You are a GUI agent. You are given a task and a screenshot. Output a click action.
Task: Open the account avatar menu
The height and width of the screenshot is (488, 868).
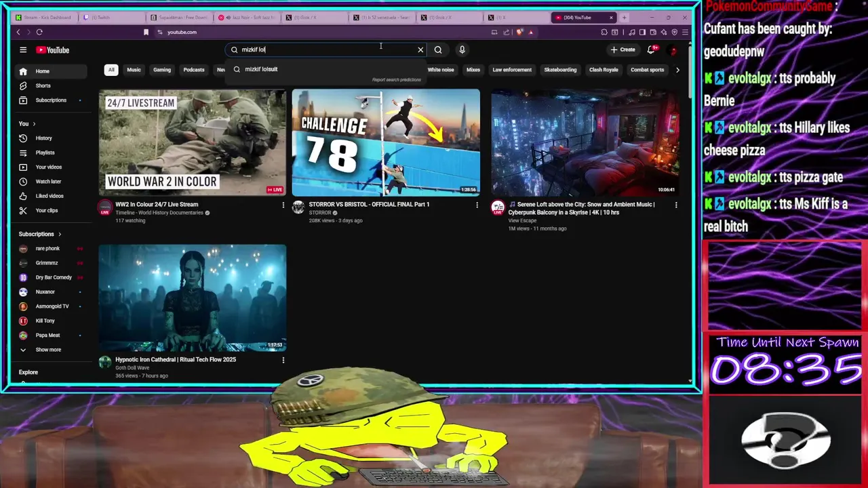[x=673, y=49]
